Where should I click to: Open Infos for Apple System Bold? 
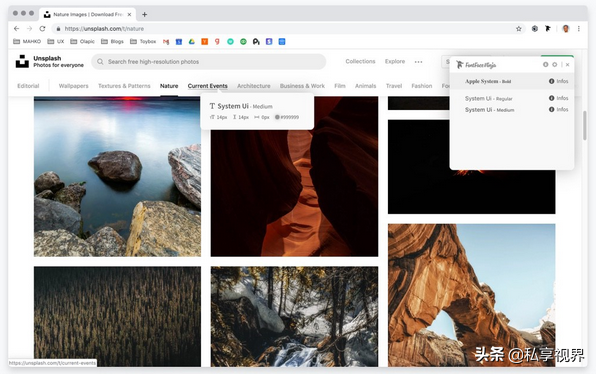click(x=558, y=81)
